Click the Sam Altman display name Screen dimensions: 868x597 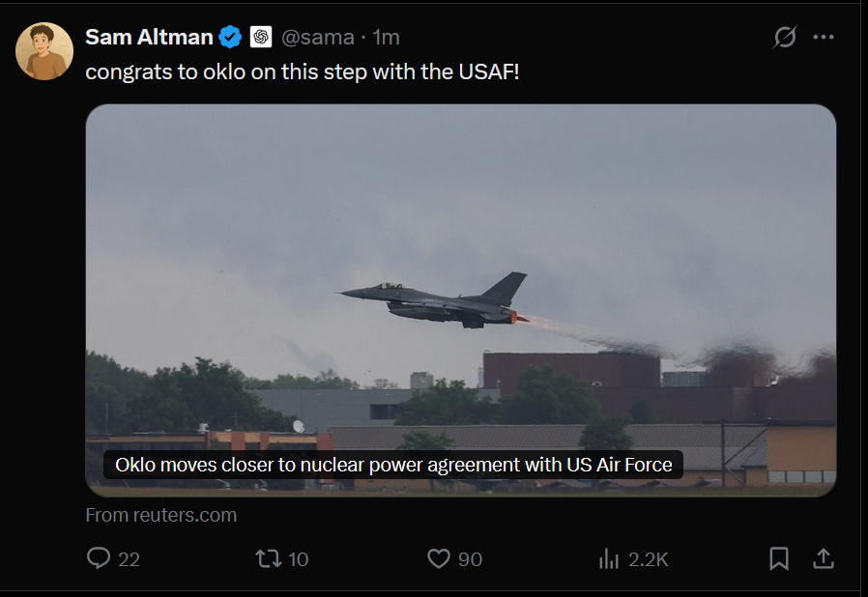coord(149,37)
